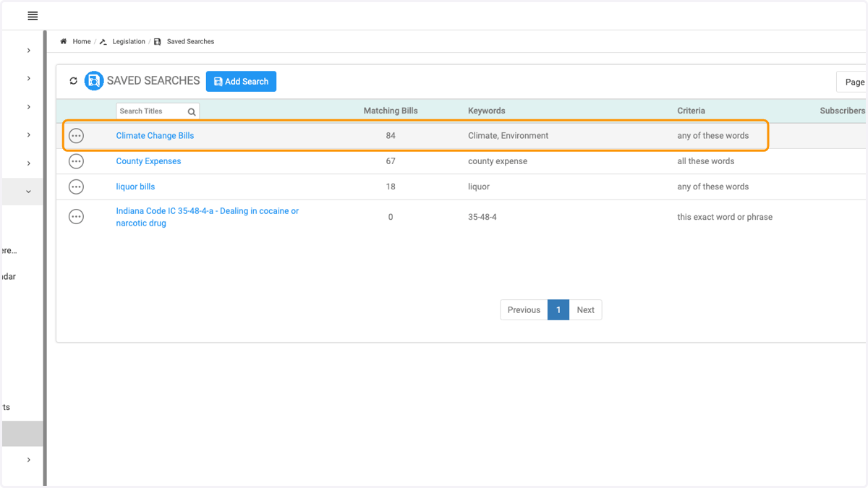Sort by the Keywords column header
Image resolution: width=868 pixels, height=488 pixels.
[x=487, y=111]
